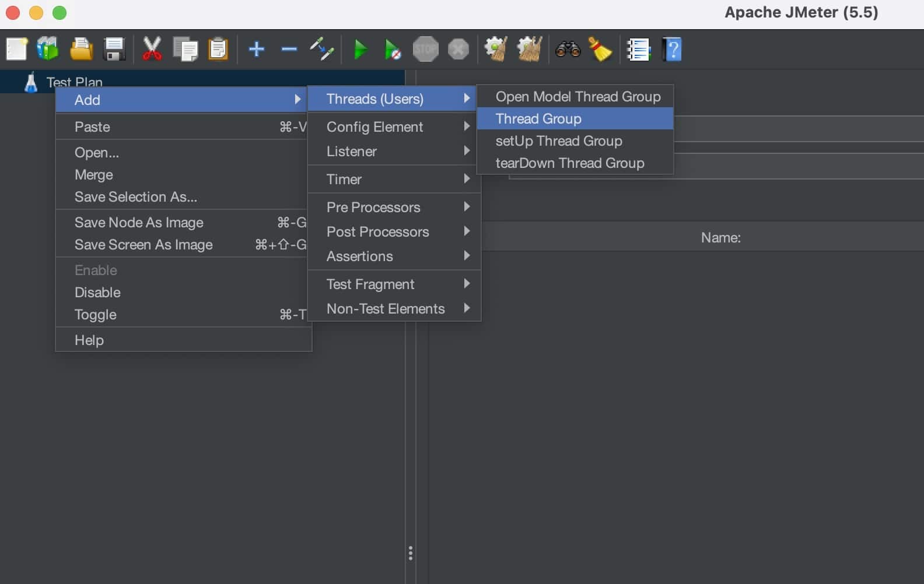Expand the Timer submenu

(394, 179)
